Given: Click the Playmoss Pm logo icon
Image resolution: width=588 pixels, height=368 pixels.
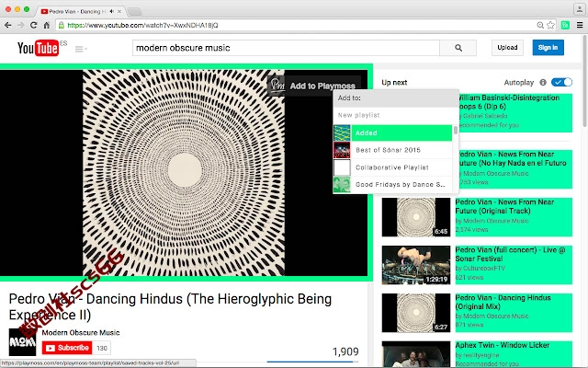Looking at the screenshot, I should click(277, 86).
